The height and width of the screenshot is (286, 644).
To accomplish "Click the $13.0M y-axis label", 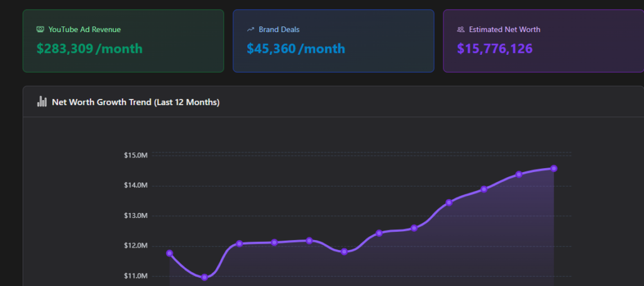I will 136,215.
